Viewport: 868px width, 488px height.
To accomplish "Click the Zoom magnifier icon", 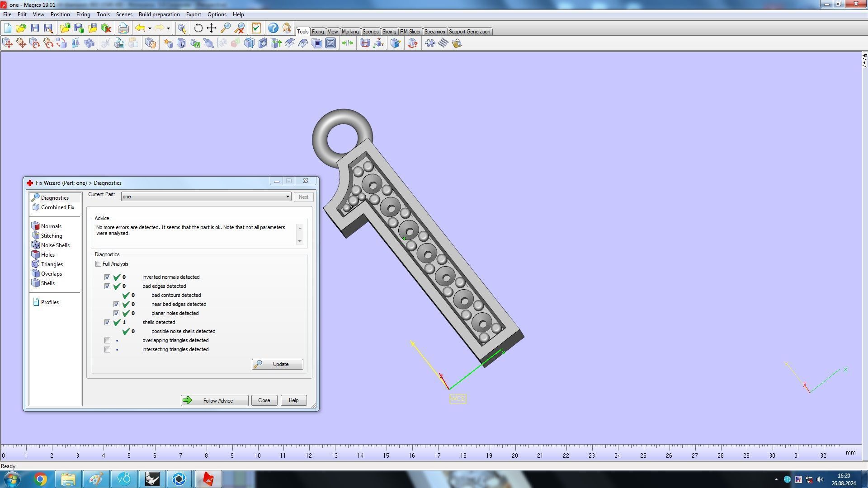I will 226,28.
